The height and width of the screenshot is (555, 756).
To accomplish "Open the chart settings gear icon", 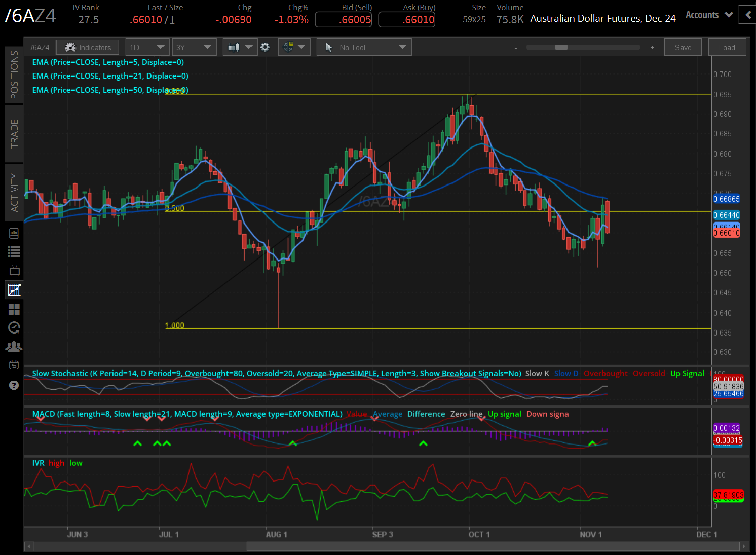I will point(265,47).
